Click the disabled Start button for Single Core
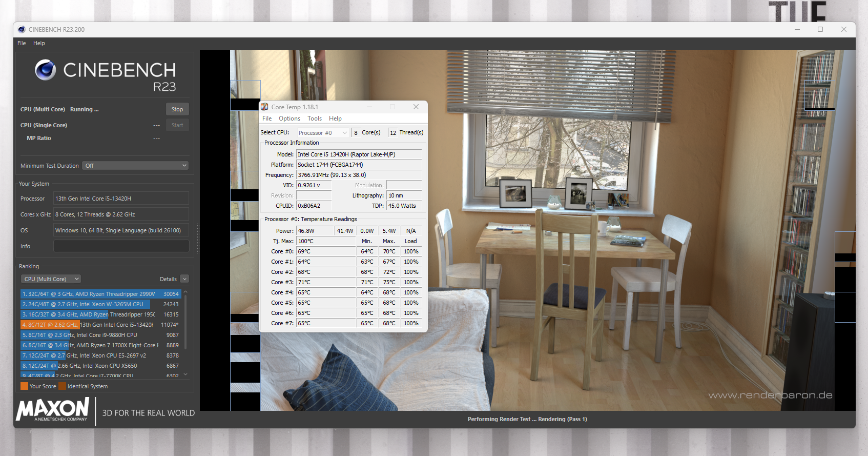The height and width of the screenshot is (456, 868). click(177, 125)
